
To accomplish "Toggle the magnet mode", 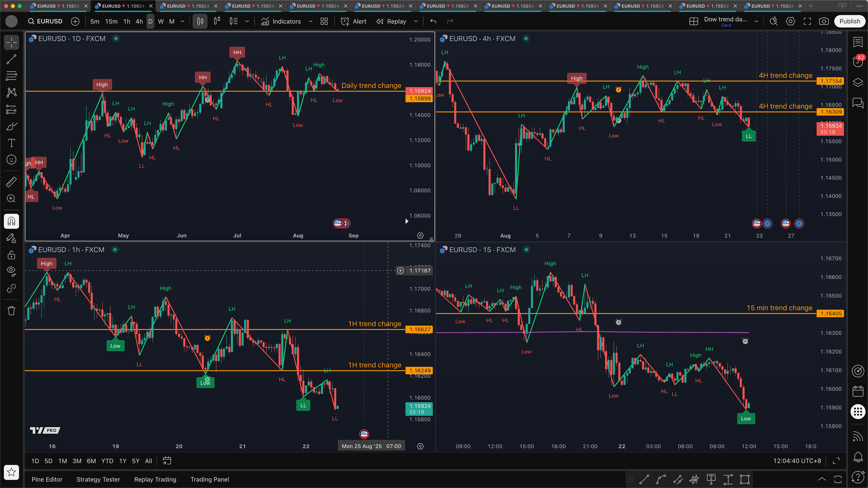I will pos(12,221).
